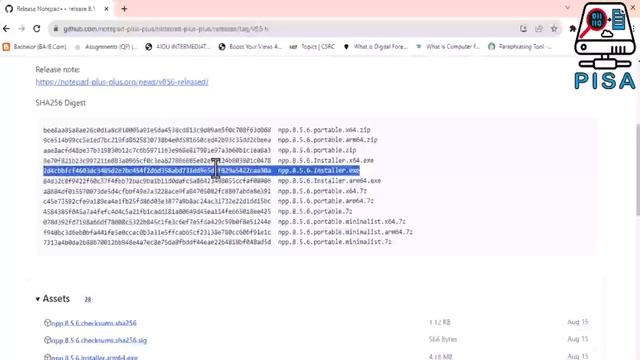Click npp.8.5.6.portable.7z hash line

click(x=198, y=211)
